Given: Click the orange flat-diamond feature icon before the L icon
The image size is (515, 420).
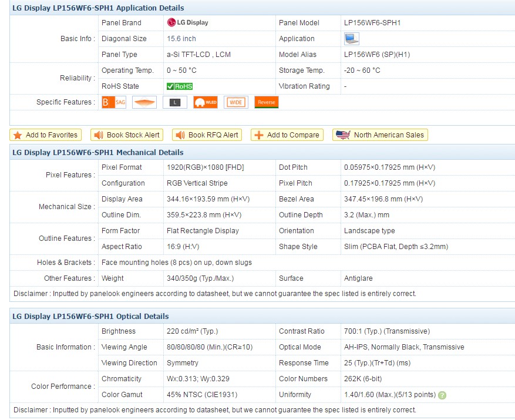Looking at the screenshot, I should coord(144,102).
